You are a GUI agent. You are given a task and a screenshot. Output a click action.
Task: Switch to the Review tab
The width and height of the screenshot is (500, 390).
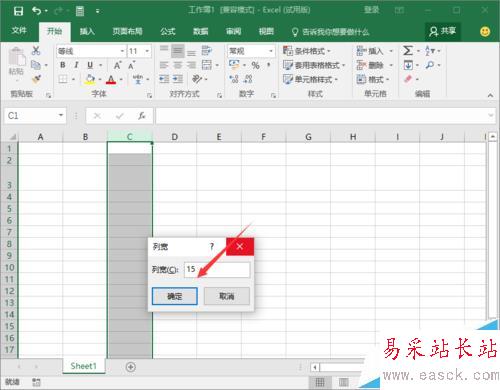pyautogui.click(x=233, y=31)
